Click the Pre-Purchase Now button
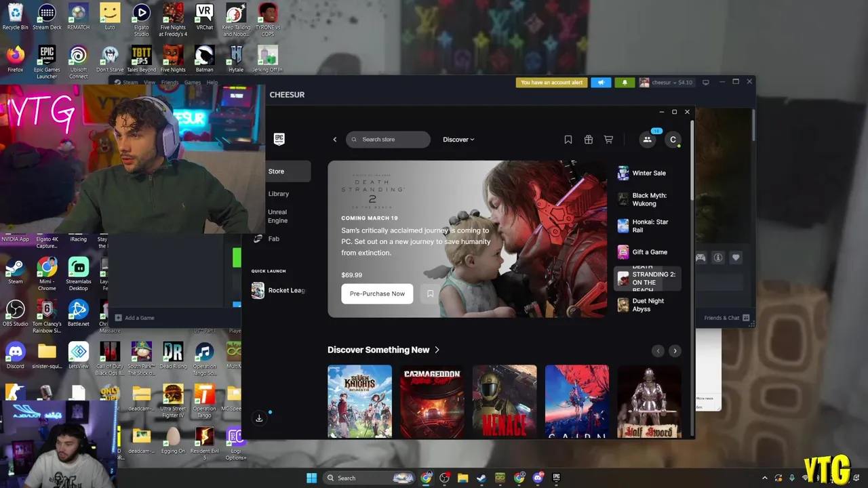The width and height of the screenshot is (868, 488). click(377, 293)
